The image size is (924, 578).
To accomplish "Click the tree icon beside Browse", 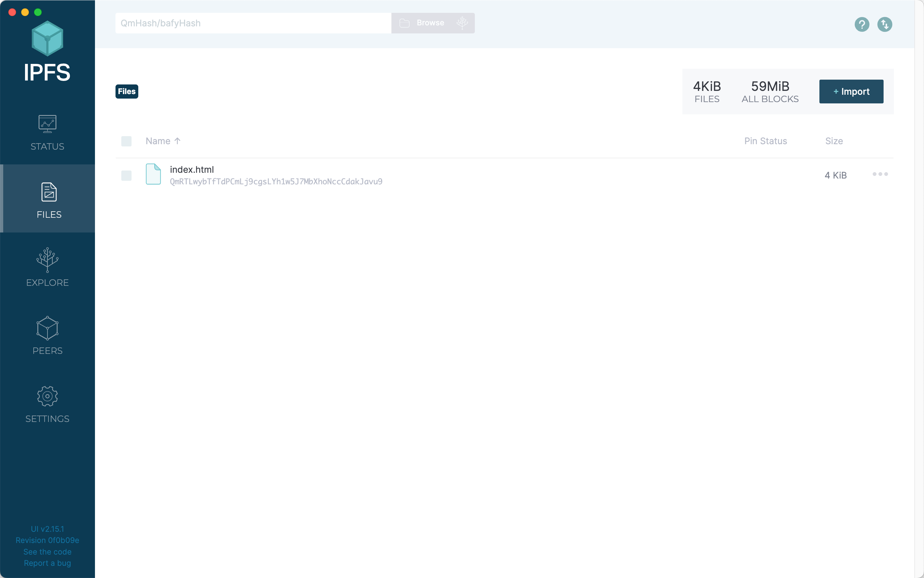I will click(462, 23).
